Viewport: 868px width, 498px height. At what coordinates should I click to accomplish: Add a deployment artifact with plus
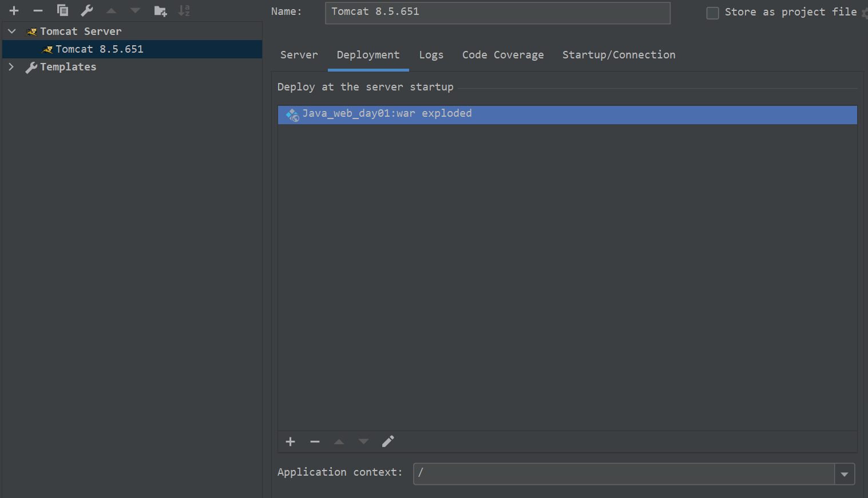[290, 441]
